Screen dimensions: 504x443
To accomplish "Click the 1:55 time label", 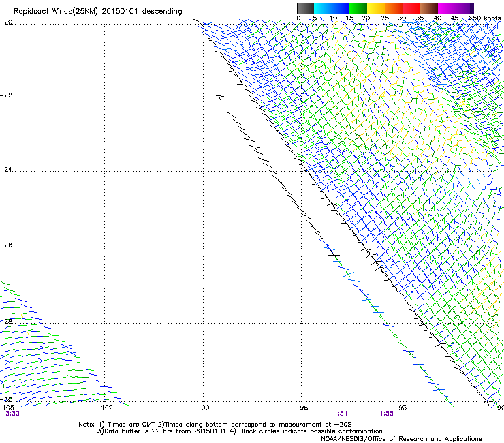I will (x=386, y=414).
